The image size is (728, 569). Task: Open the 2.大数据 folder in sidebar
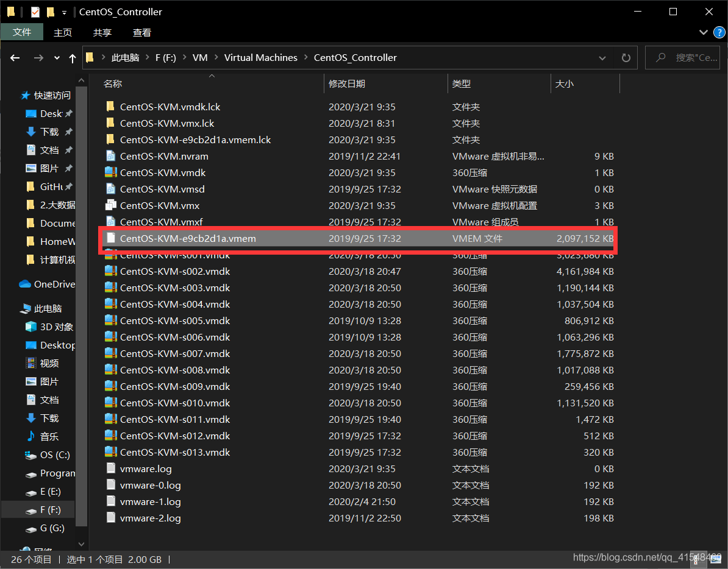pos(50,205)
